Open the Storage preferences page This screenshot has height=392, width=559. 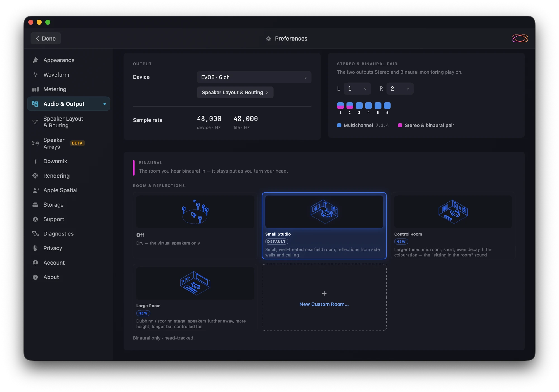pos(68,205)
